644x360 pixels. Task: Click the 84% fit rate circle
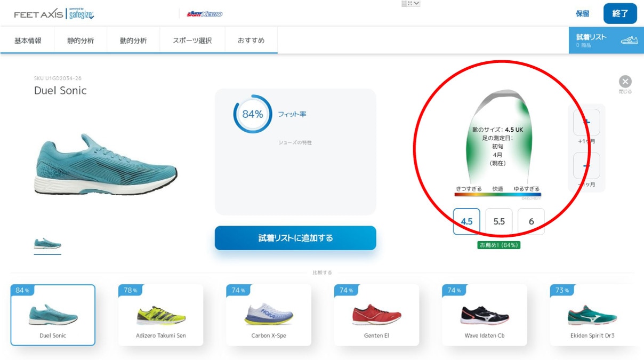pyautogui.click(x=253, y=114)
